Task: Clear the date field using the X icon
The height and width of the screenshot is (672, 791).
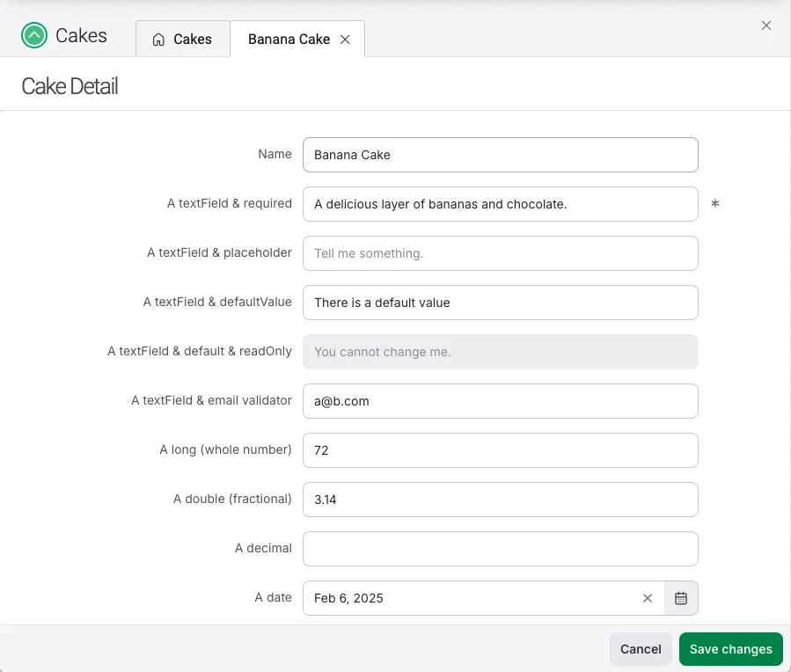Action: [648, 598]
